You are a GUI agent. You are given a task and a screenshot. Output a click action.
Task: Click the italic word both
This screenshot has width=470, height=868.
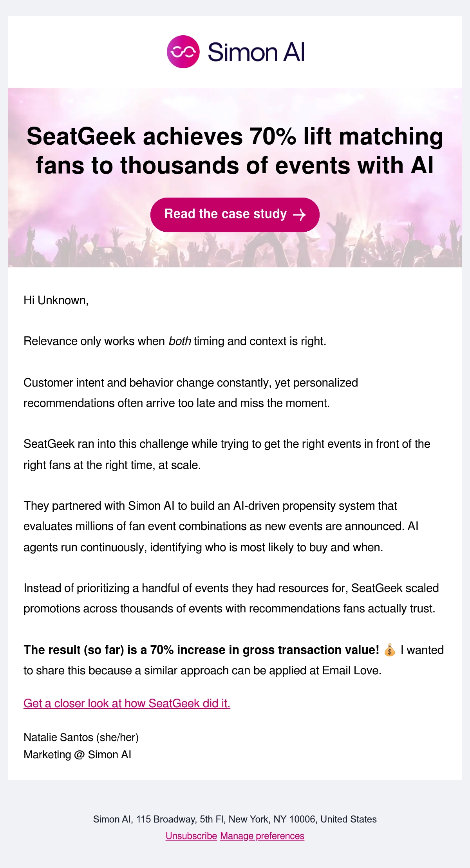(180, 341)
